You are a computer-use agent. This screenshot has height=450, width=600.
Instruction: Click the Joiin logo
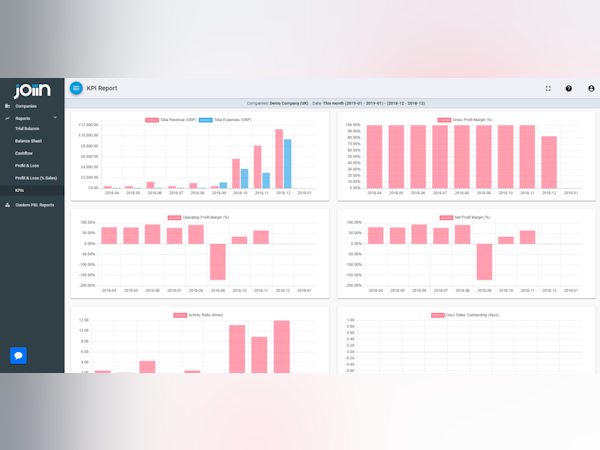[x=32, y=91]
